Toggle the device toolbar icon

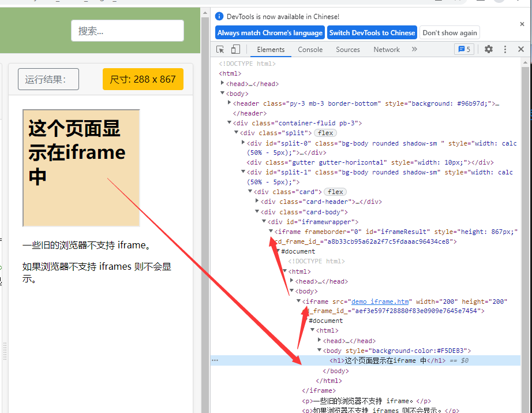tap(234, 49)
